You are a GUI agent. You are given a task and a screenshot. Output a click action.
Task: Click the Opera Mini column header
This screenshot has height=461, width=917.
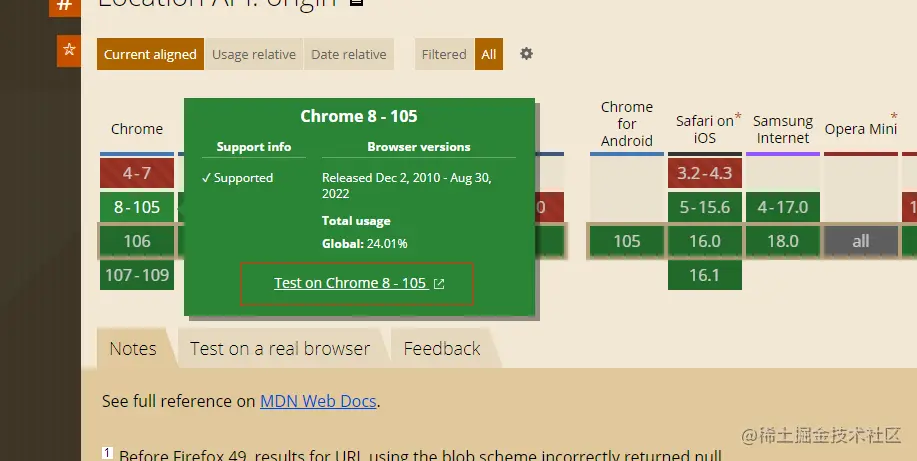tap(861, 129)
